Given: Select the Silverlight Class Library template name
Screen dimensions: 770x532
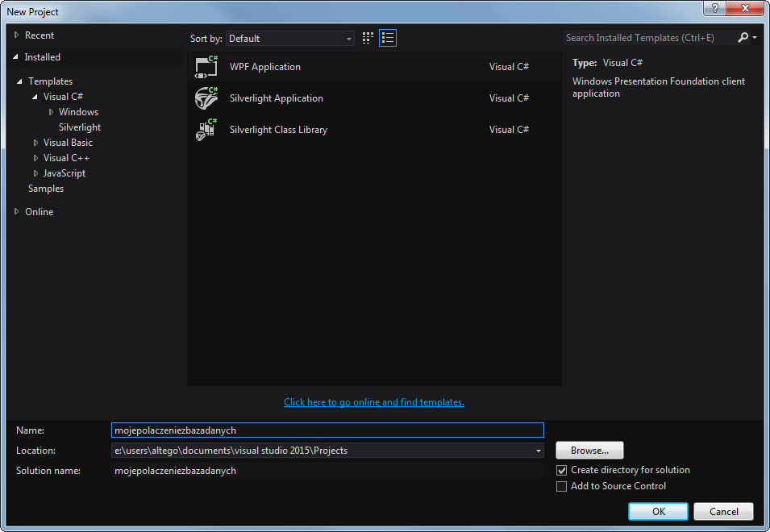Looking at the screenshot, I should pos(278,130).
